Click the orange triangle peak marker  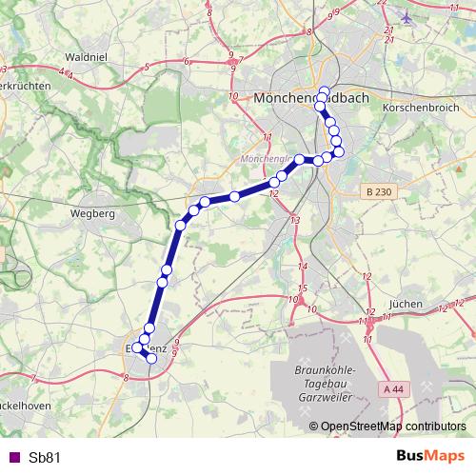459,169
